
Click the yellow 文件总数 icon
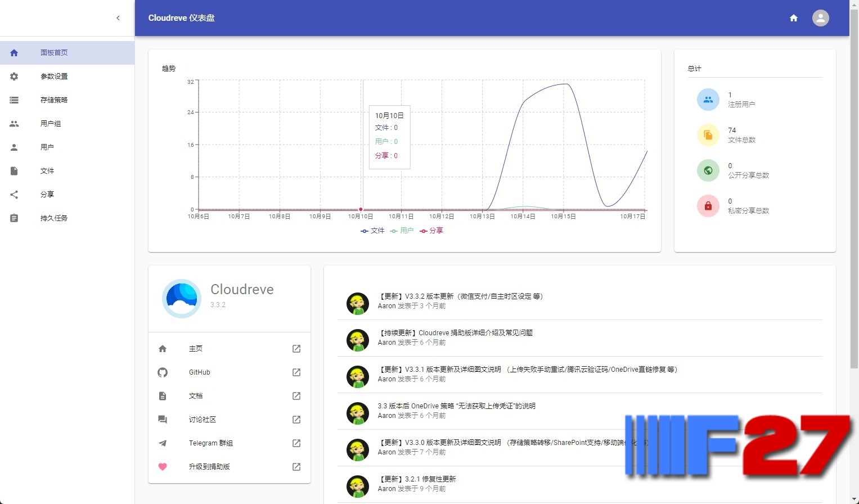click(708, 136)
